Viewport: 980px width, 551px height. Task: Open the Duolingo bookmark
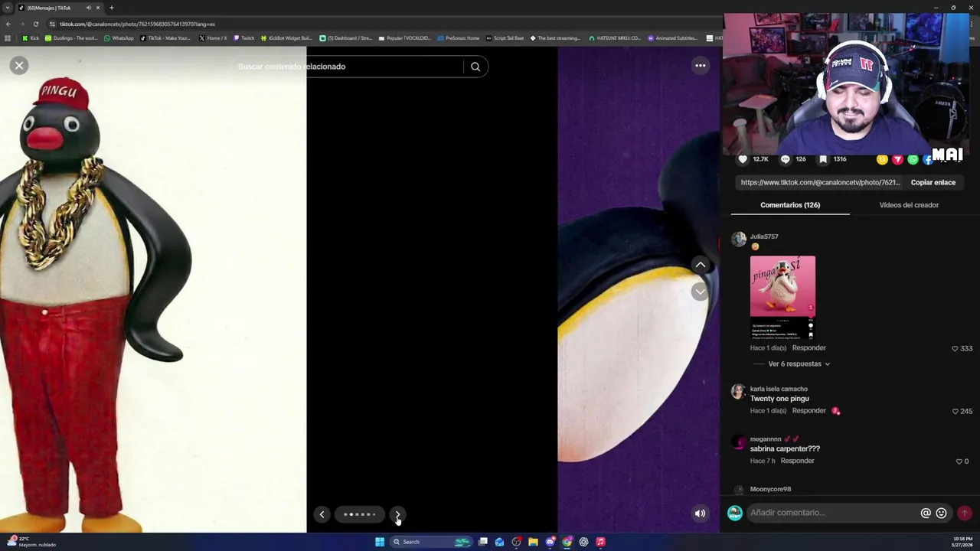(71, 38)
